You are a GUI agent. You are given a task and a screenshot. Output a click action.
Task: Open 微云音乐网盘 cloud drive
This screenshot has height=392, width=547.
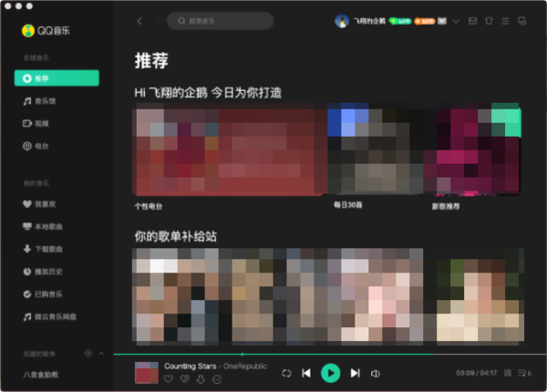49,316
